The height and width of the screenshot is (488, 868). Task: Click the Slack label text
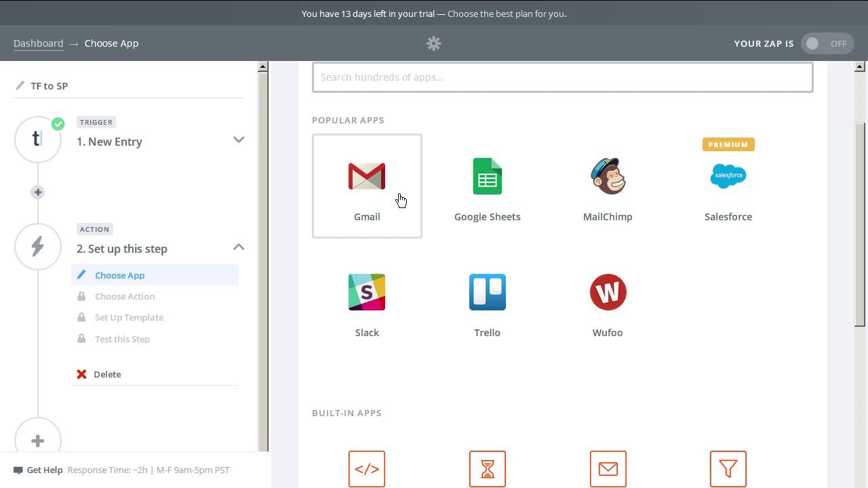367,333
